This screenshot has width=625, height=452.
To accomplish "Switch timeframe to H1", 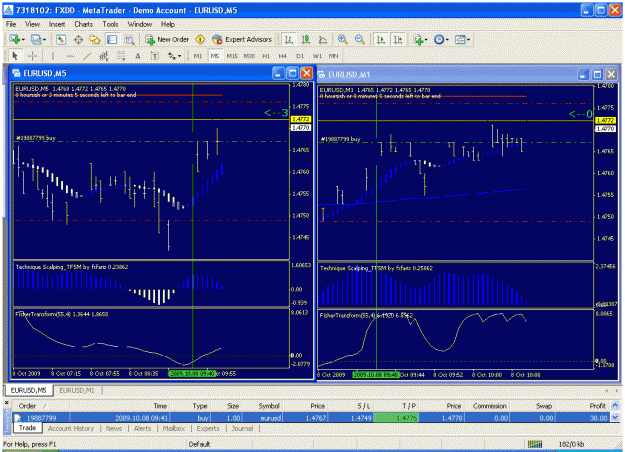I will pyautogui.click(x=266, y=56).
